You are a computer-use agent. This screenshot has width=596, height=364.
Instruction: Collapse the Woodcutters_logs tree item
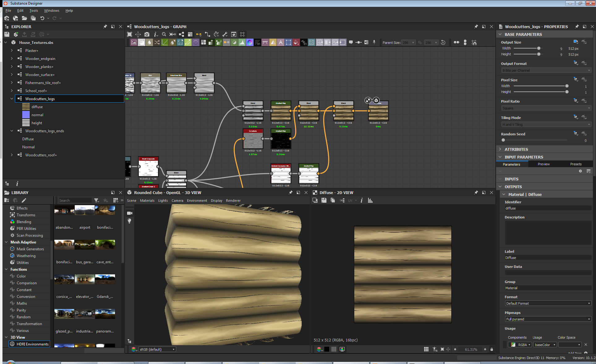12,99
